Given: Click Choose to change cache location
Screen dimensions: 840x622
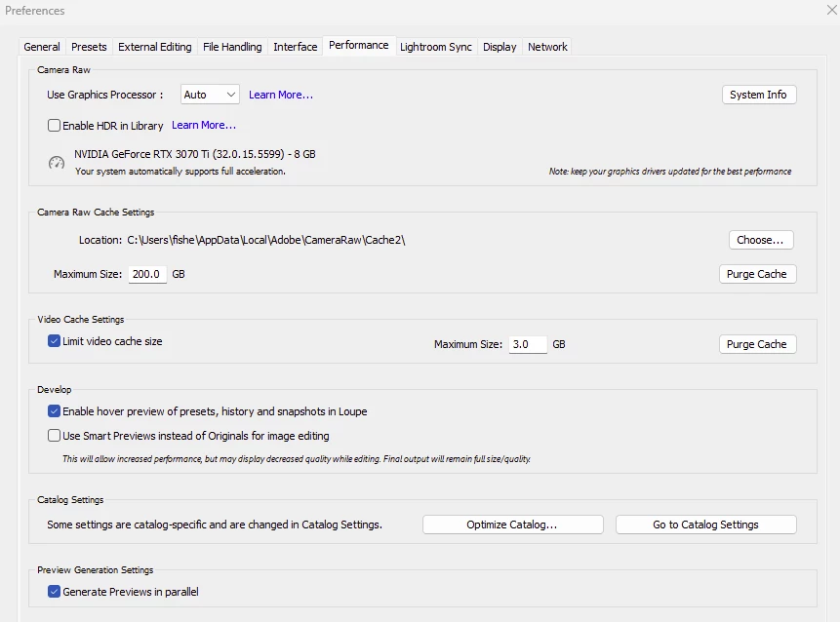Looking at the screenshot, I should 761,240.
